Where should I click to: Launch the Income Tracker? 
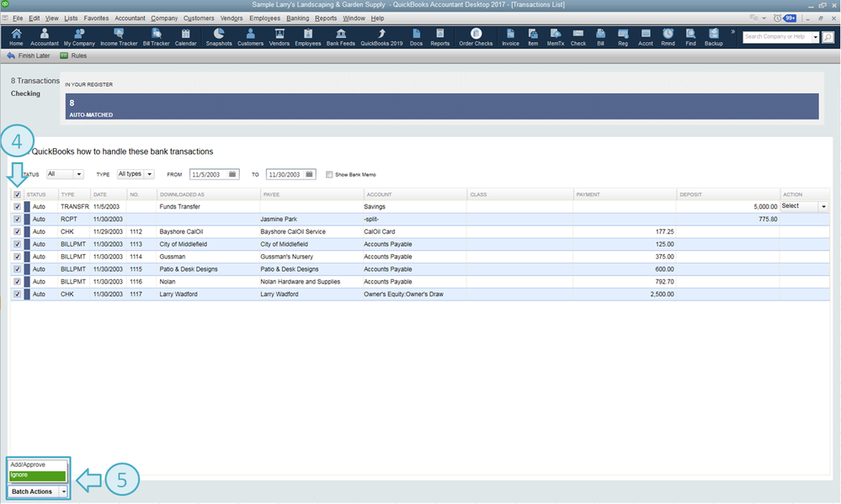(119, 37)
